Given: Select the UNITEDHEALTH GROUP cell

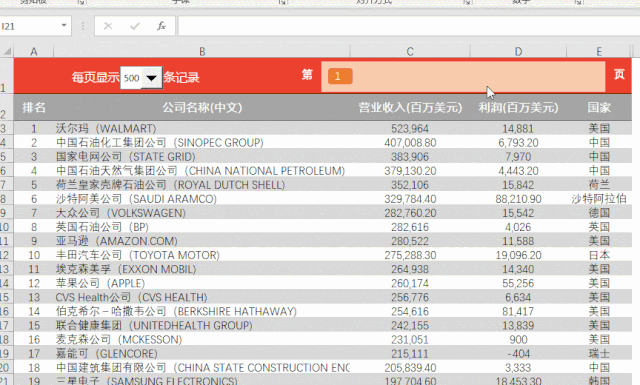Looking at the screenshot, I should click(x=202, y=326).
